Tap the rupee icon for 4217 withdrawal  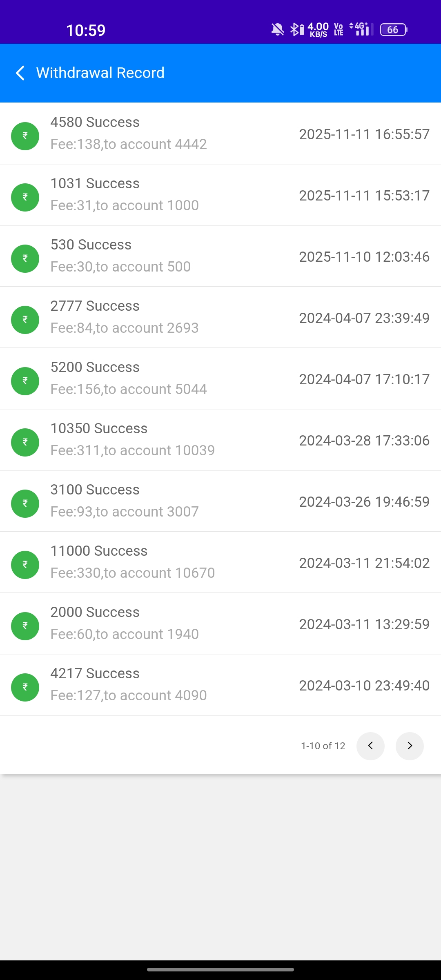click(x=25, y=687)
